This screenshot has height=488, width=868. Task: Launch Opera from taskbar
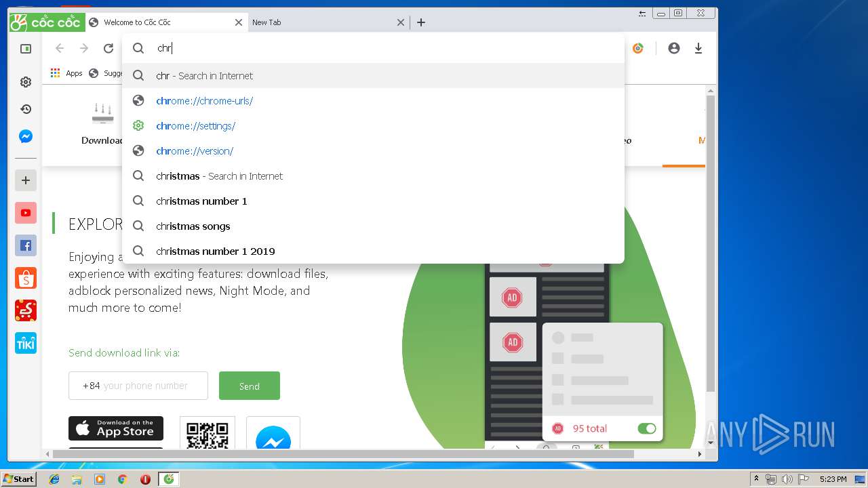(145, 479)
